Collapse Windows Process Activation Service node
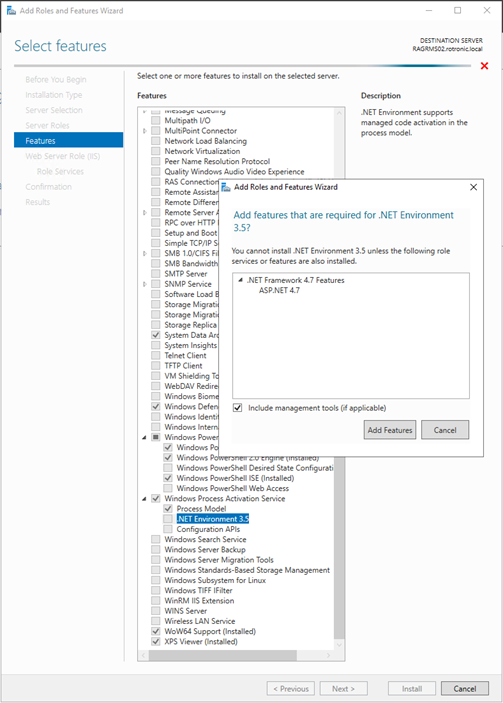Screen dimensions: 503x703 144,499
